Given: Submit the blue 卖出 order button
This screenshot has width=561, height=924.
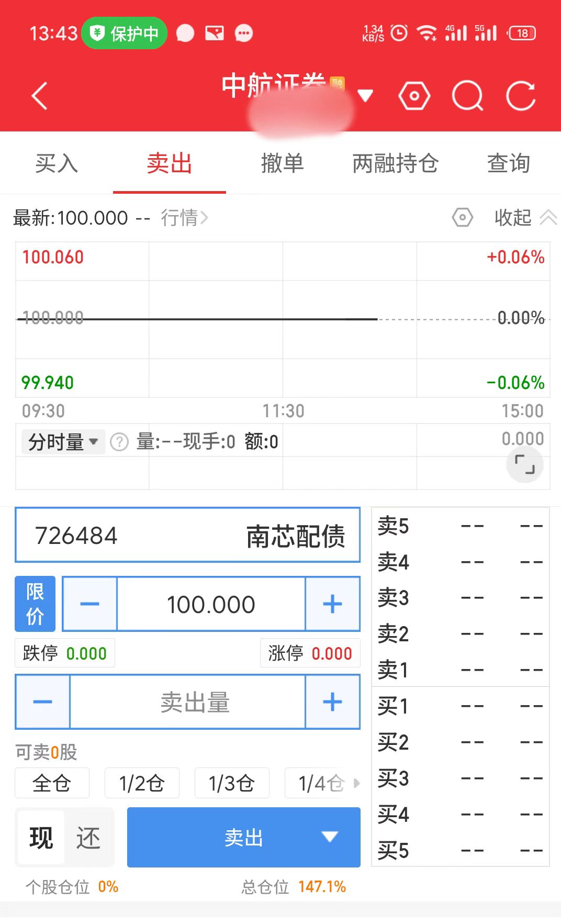Looking at the screenshot, I should 244,837.
